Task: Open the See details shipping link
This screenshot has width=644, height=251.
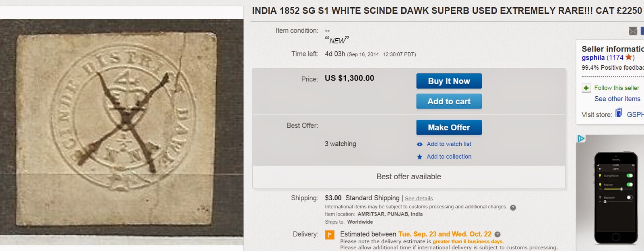Action: 418,198
